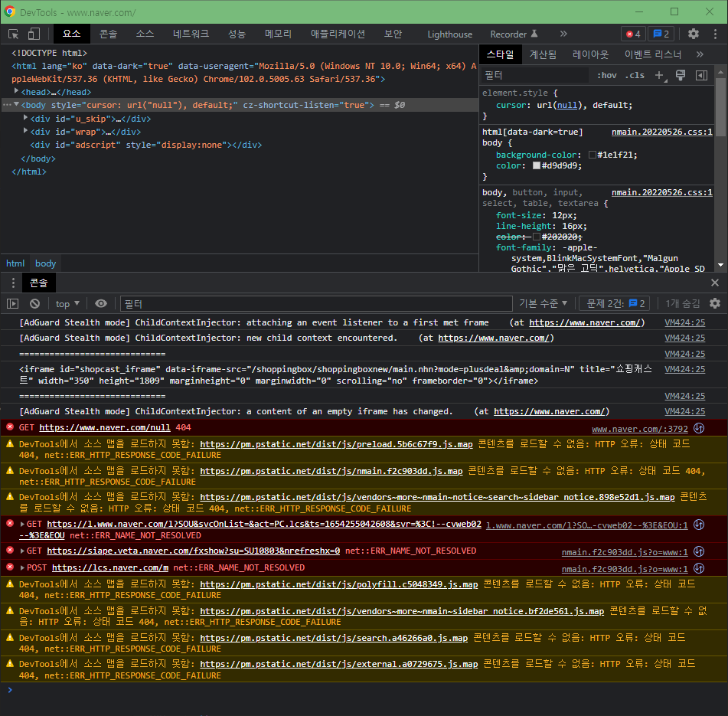Click the 1개 숨김 hidden messages label
Image resolution: width=728 pixels, height=716 pixels.
pyautogui.click(x=683, y=304)
